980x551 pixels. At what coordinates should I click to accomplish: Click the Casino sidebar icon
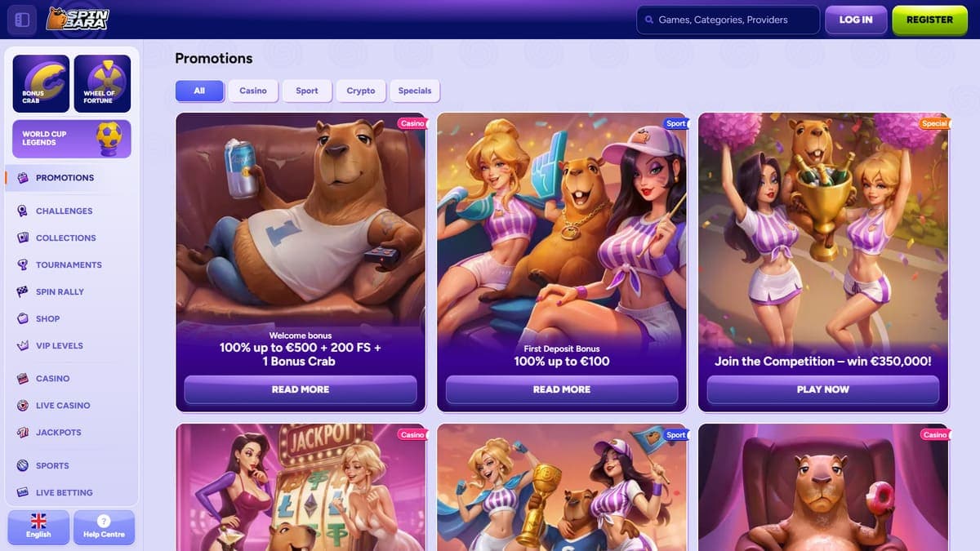tap(23, 379)
